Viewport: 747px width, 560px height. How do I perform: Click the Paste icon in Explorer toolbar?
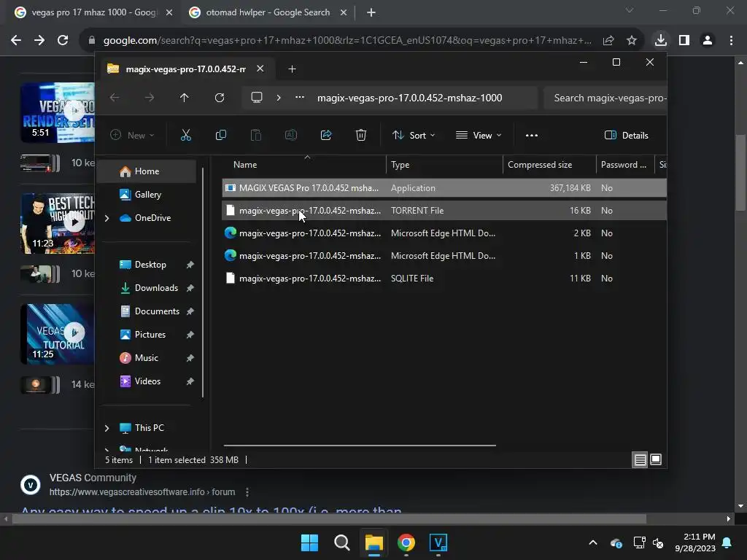[x=256, y=135]
